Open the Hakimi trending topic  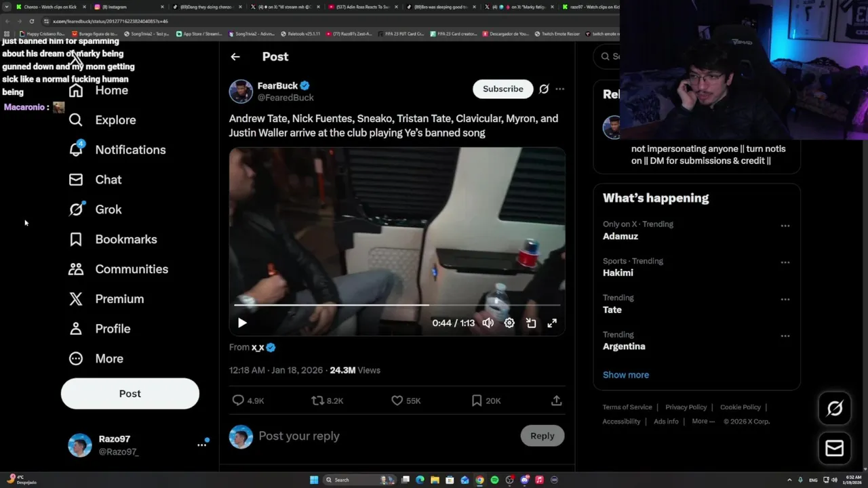(618, 273)
